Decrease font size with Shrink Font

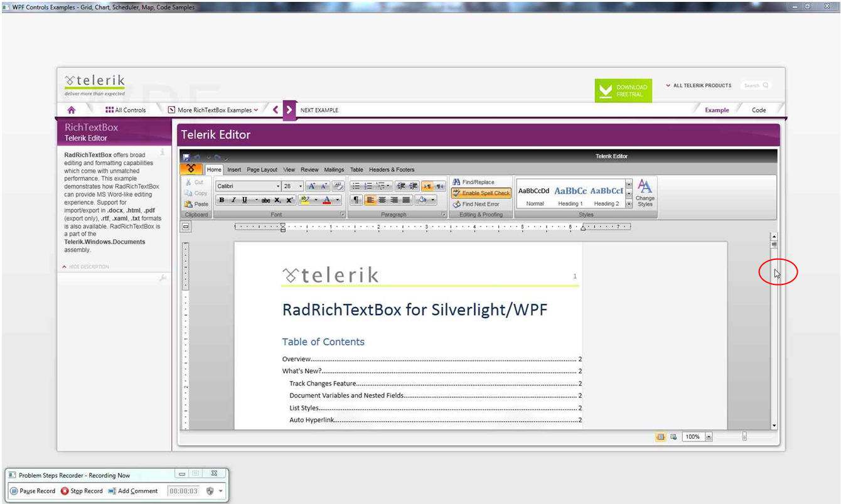324,186
